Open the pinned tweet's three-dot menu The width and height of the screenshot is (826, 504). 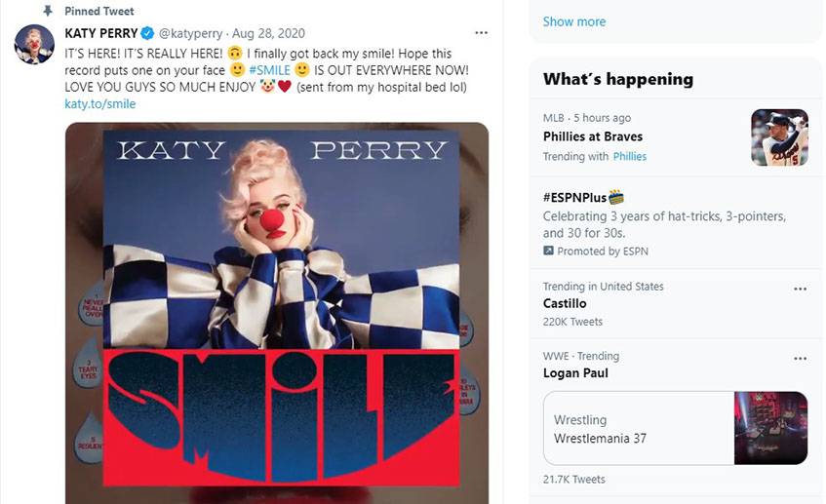click(481, 33)
